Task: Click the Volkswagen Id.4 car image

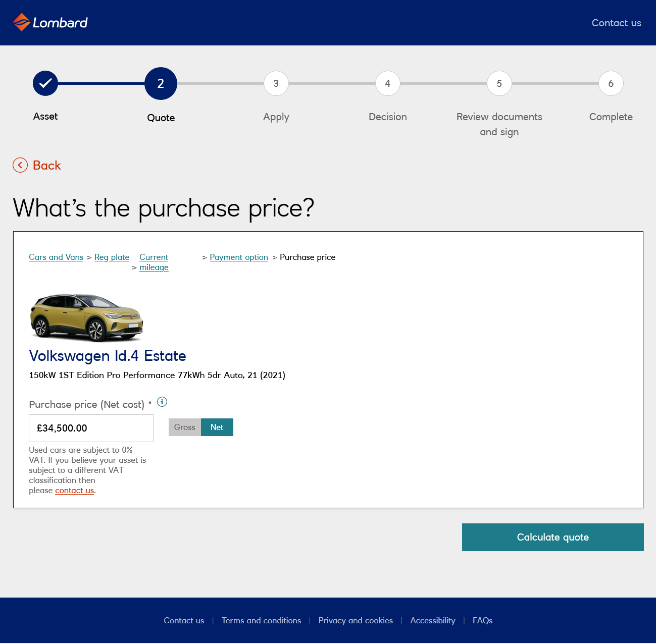Action: (86, 317)
